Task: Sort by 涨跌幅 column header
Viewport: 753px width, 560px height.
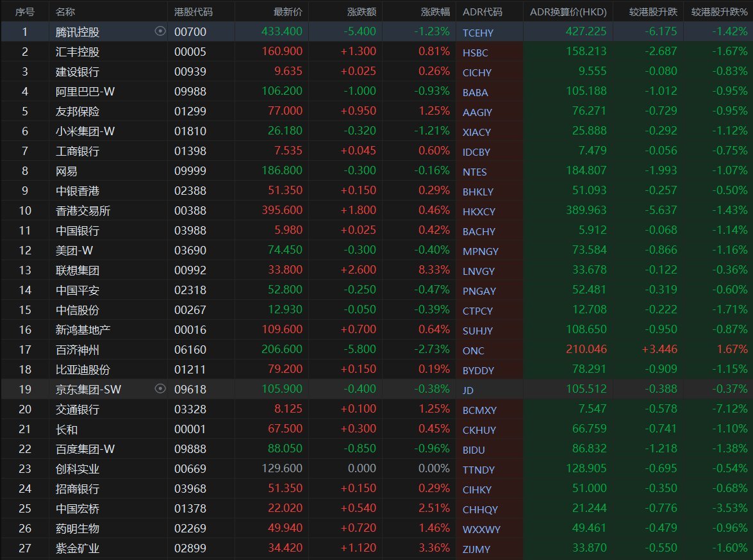Action: 435,12
